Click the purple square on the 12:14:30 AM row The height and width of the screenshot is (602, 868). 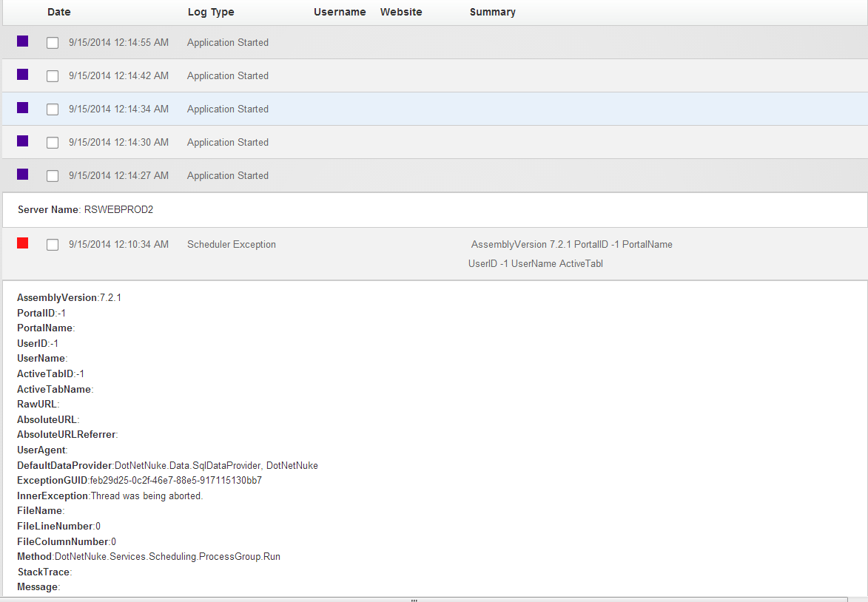(x=23, y=141)
